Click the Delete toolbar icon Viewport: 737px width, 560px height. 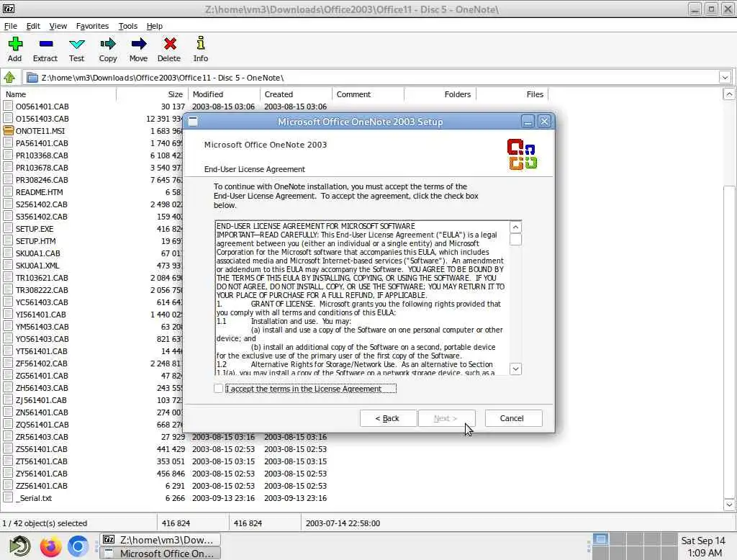[x=170, y=44]
